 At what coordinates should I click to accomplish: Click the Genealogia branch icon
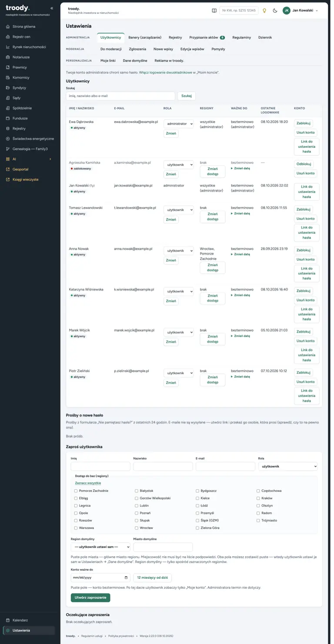point(8,149)
